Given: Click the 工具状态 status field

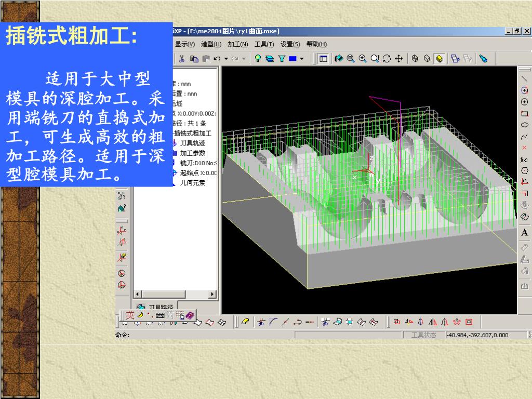Looking at the screenshot, I should pos(424,335).
